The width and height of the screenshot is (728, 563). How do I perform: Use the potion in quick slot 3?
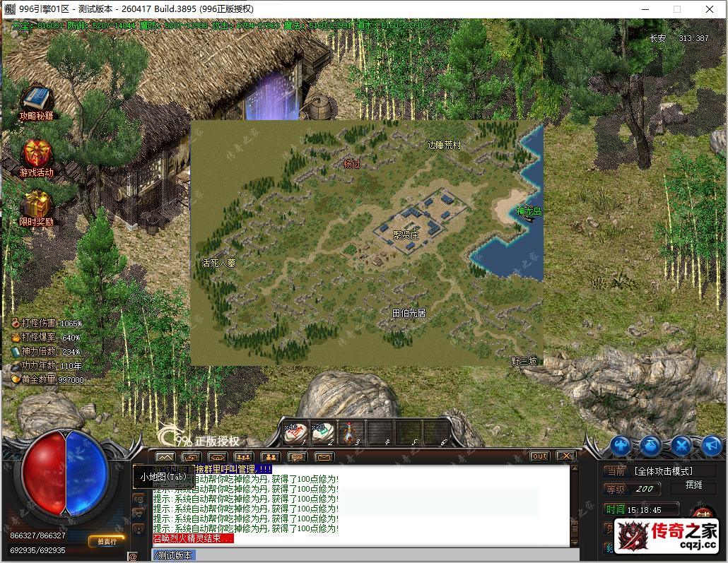351,434
